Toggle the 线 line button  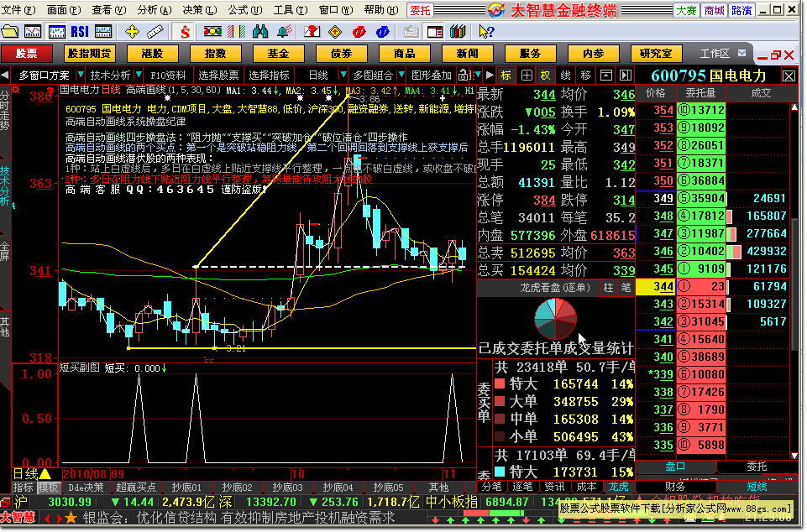(566, 76)
